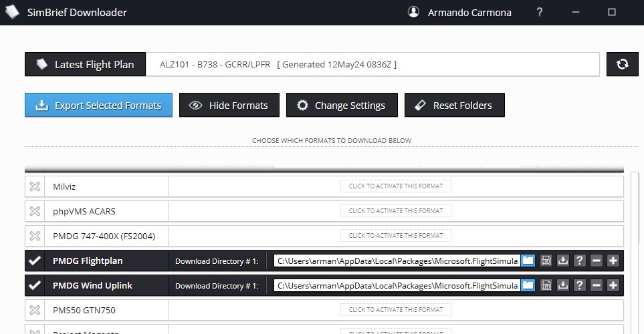The width and height of the screenshot is (644, 334).
Task: Open help for PMDG Flightplan format
Action: (x=580, y=261)
